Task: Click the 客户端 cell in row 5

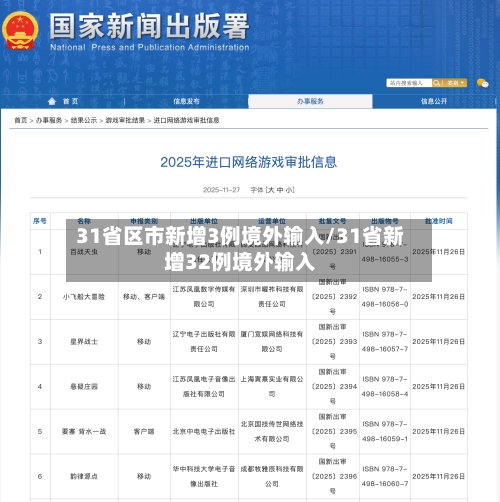Action: coord(144,432)
